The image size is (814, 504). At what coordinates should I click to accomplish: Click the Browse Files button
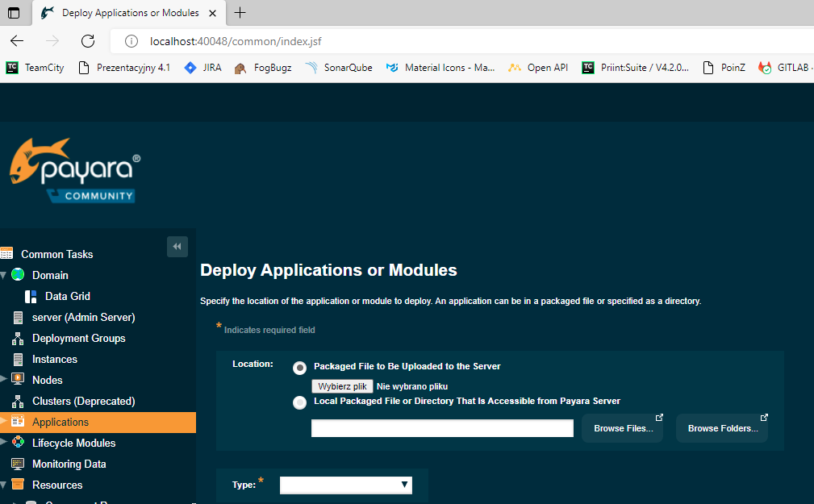pyautogui.click(x=623, y=428)
